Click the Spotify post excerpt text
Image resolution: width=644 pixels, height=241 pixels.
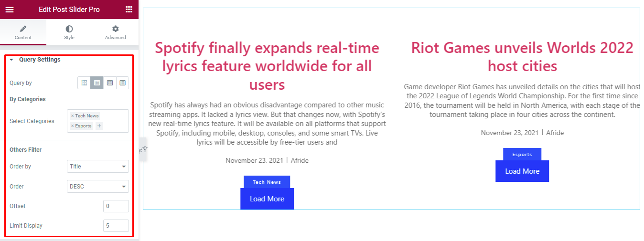click(x=267, y=123)
